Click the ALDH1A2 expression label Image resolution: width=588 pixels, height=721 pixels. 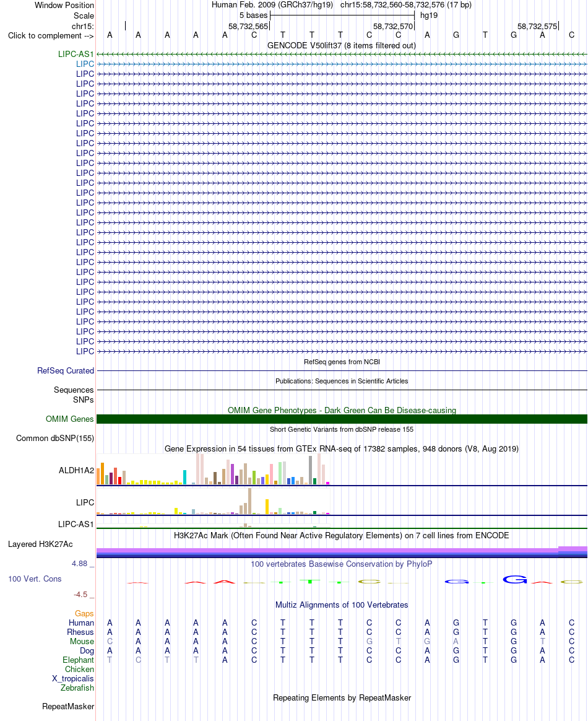point(76,470)
